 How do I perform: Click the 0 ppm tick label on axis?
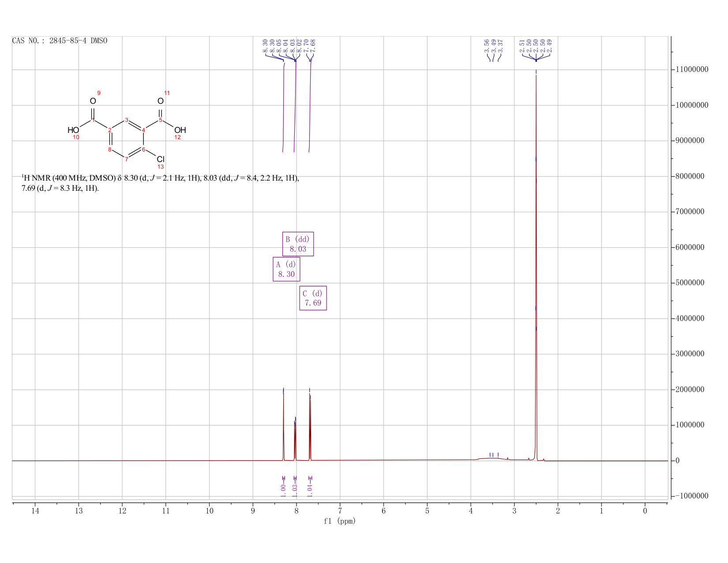point(645,511)
